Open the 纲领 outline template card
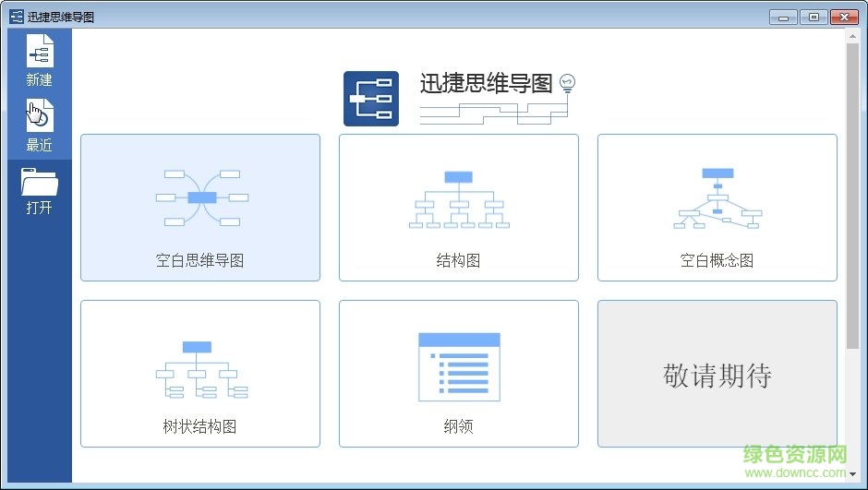 (x=458, y=374)
